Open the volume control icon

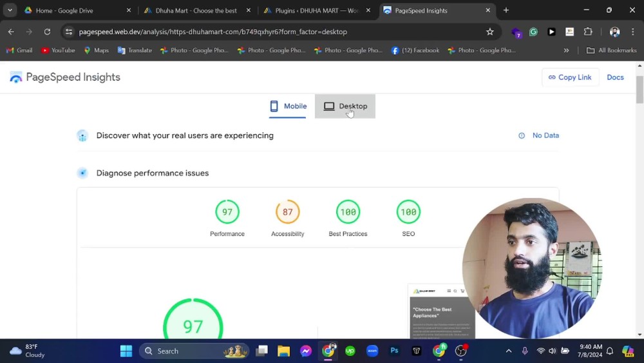(x=553, y=351)
